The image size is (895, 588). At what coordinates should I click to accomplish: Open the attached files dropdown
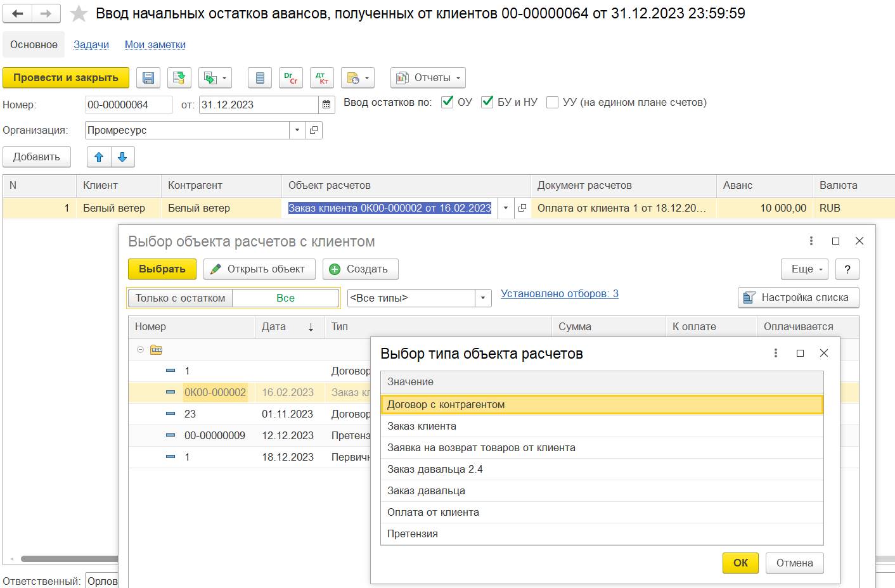click(357, 78)
